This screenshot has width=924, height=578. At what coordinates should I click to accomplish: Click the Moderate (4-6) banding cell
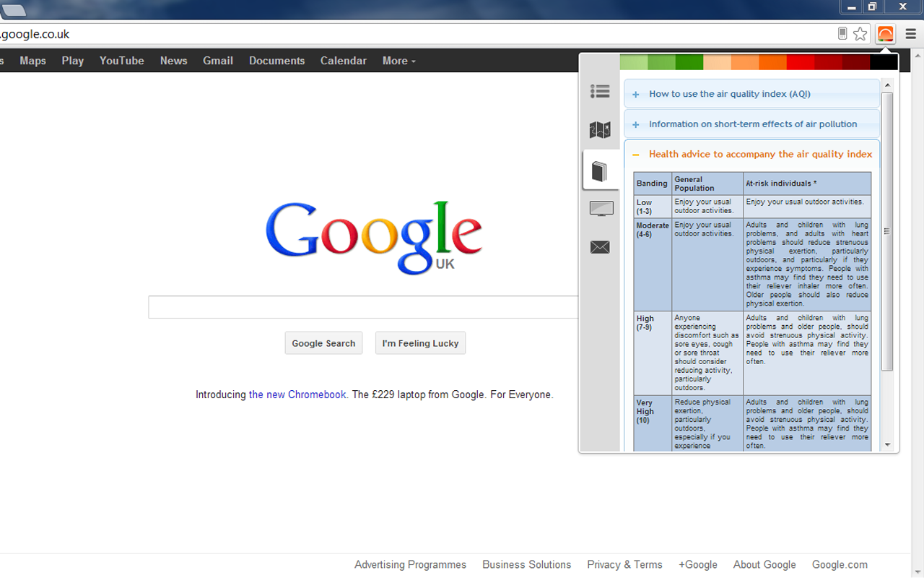coord(653,264)
